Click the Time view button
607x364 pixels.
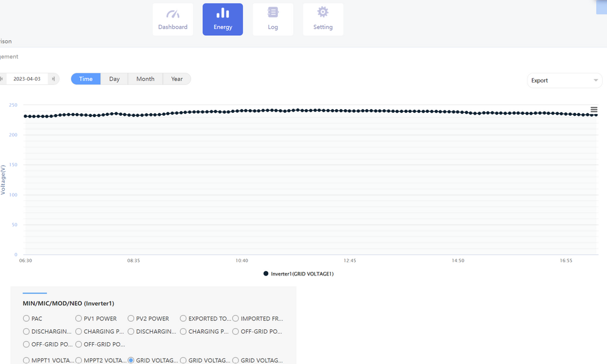(x=86, y=79)
